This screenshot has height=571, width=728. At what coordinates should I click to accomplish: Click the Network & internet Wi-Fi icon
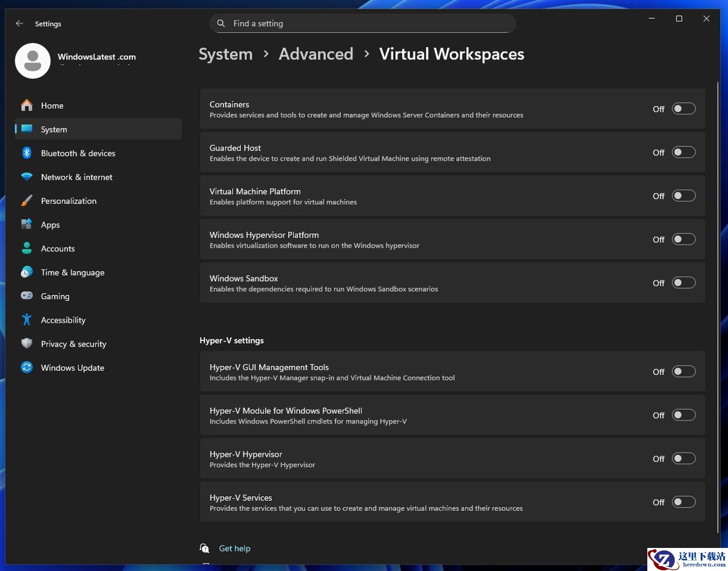pos(27,177)
